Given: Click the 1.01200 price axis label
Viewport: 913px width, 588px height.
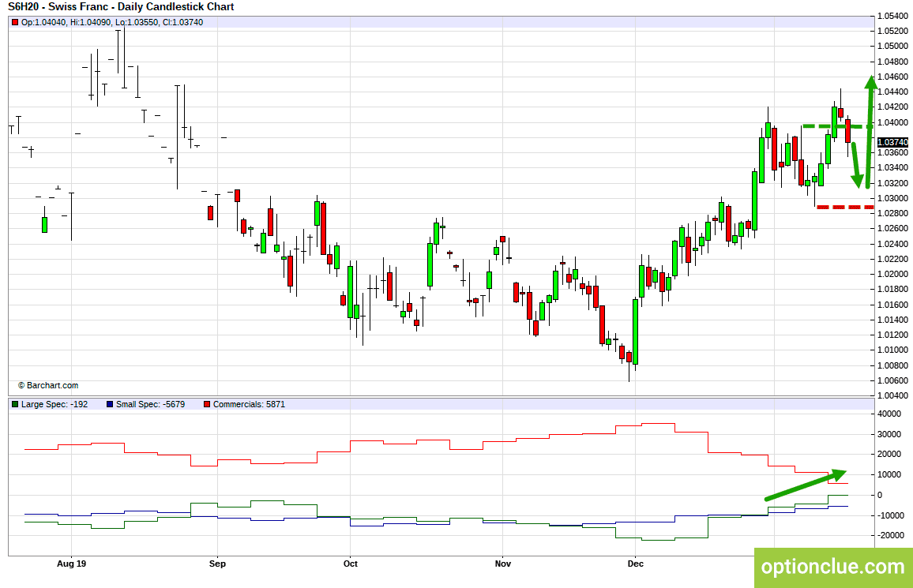Looking at the screenshot, I should [892, 335].
